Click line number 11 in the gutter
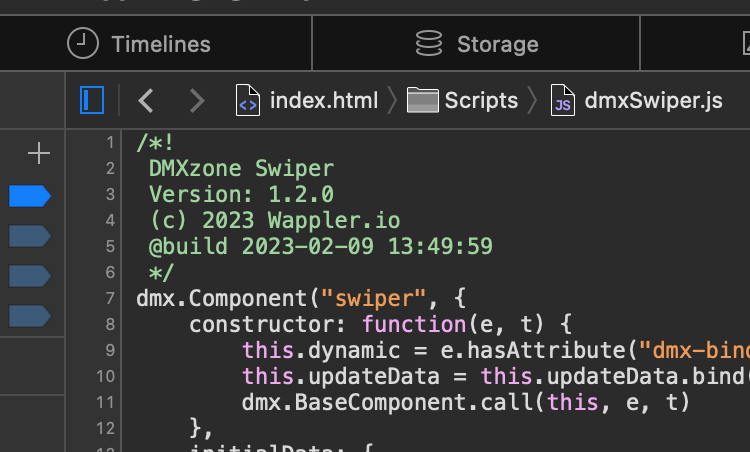Viewport: 750px width, 452px height. pos(105,402)
